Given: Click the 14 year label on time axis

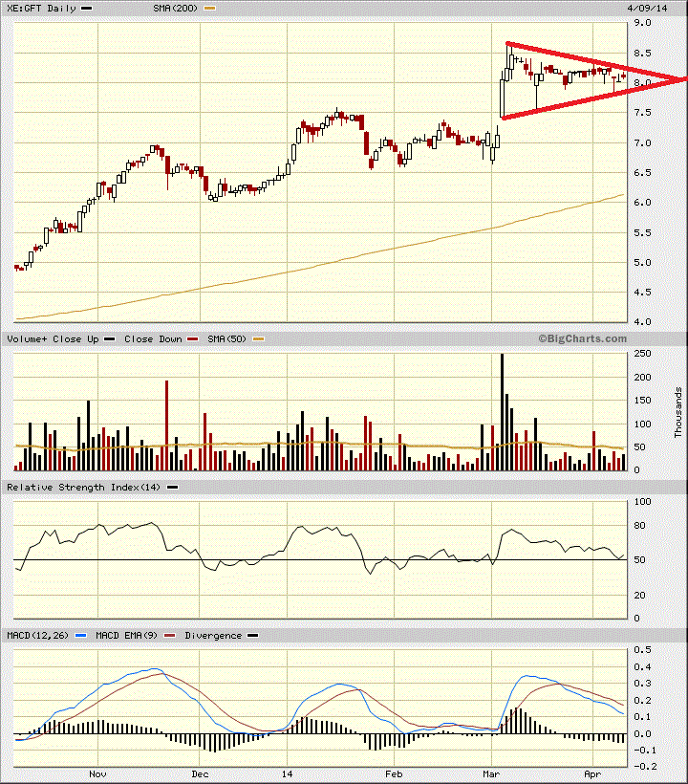Looking at the screenshot, I should (x=287, y=774).
